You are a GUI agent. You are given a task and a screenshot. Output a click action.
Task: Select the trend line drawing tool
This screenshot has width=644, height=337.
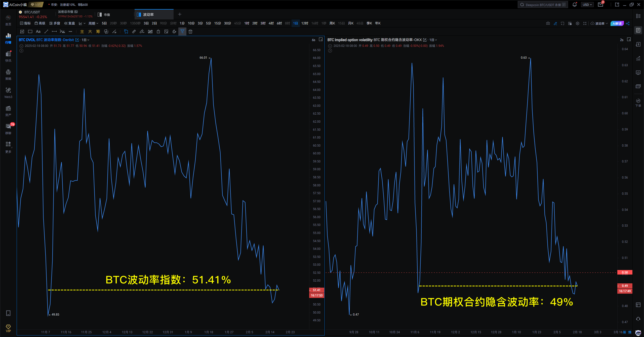[x=46, y=31]
